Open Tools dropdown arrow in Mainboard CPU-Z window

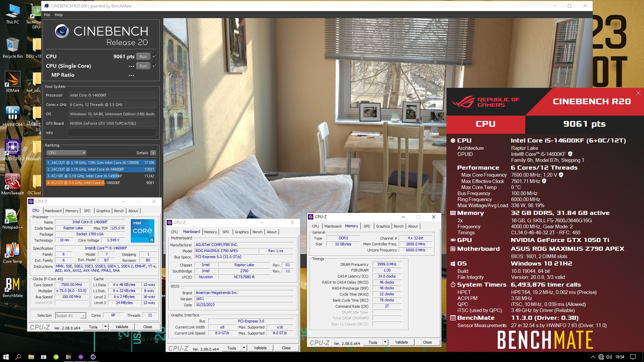244,348
